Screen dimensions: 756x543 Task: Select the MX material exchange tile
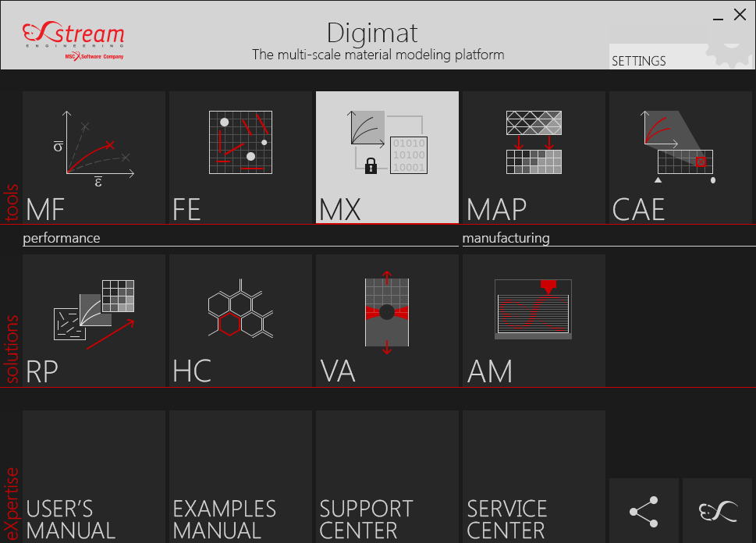tap(387, 158)
